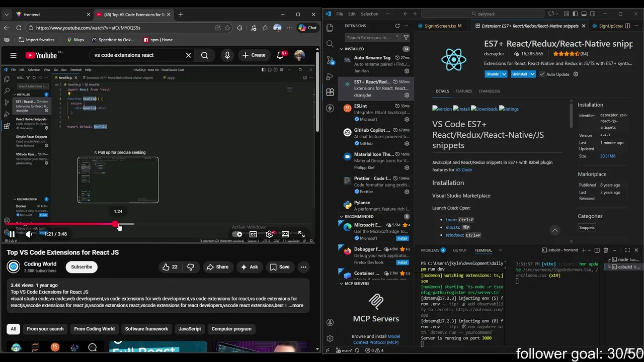Toggle VS Code secondary side bar layout
The height and width of the screenshot is (362, 644).
click(x=592, y=14)
